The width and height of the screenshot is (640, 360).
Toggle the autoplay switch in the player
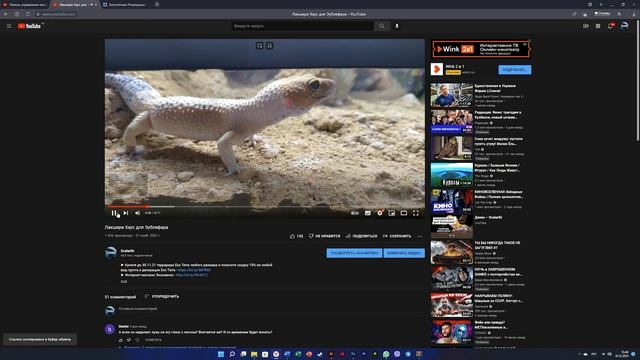[355, 213]
